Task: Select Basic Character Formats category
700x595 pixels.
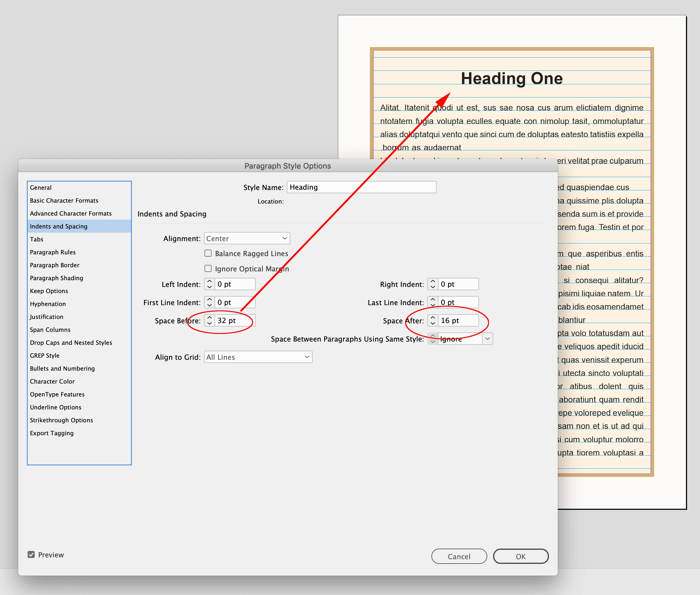Action: pos(64,200)
